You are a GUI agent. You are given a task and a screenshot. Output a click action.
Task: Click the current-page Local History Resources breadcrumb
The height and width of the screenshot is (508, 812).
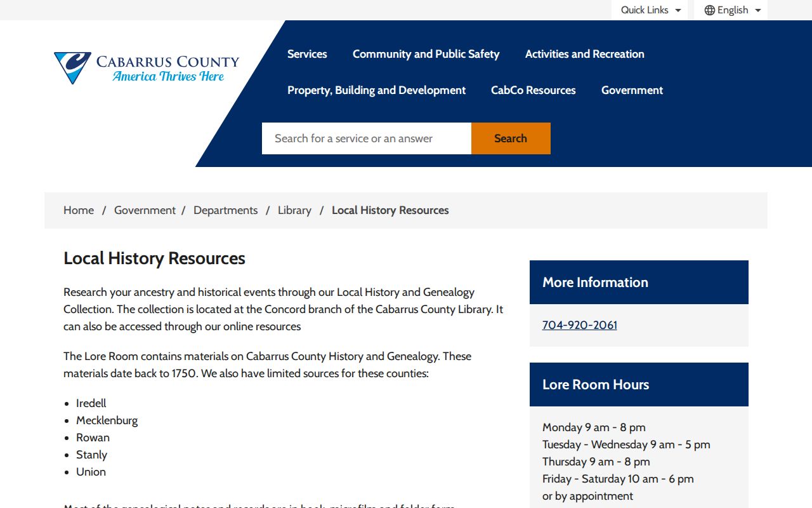click(x=390, y=210)
